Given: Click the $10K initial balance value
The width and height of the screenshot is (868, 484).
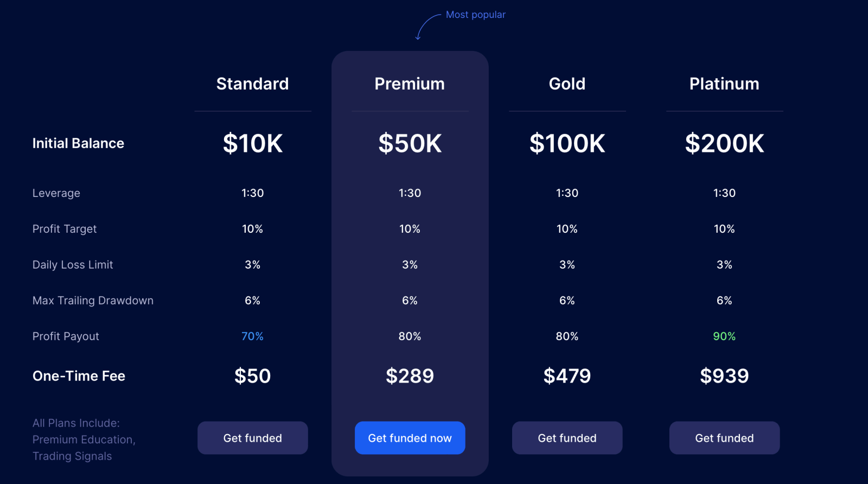Looking at the screenshot, I should click(x=252, y=144).
